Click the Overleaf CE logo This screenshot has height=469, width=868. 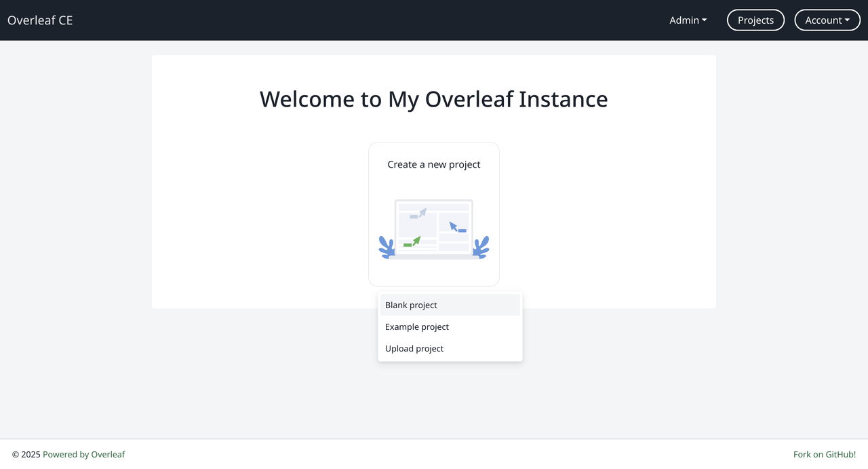click(x=39, y=20)
